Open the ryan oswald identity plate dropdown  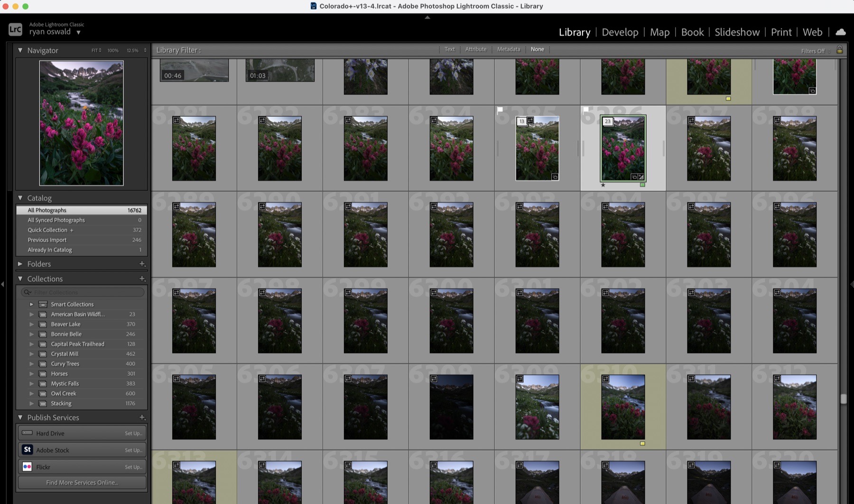(x=78, y=32)
